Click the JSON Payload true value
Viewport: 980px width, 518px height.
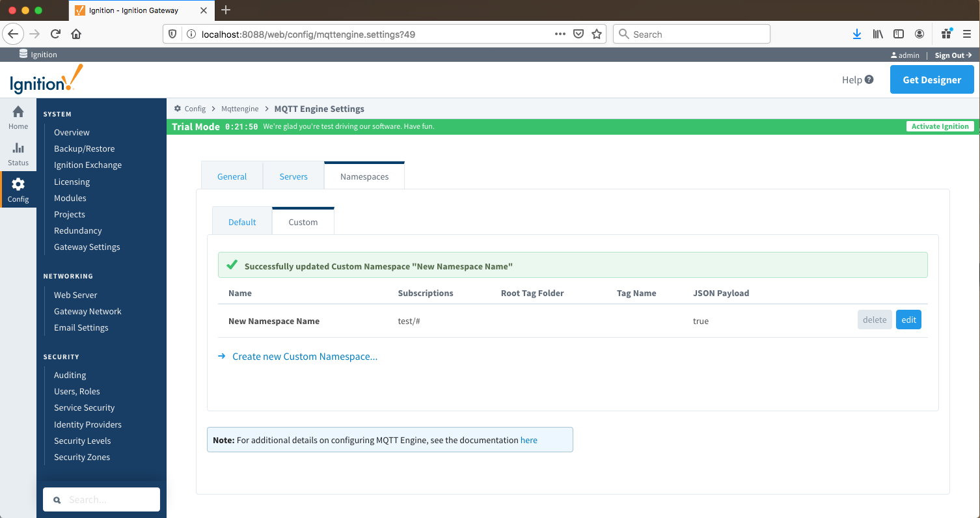701,321
